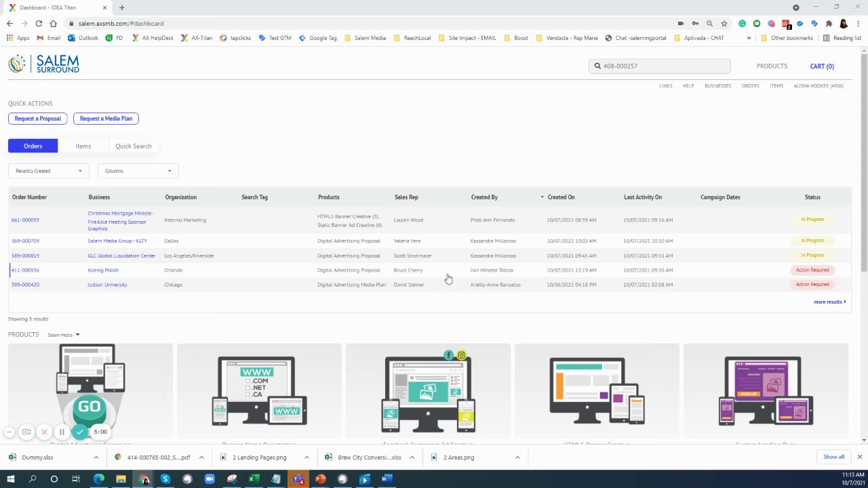
Task: Open the HTML5 banner creative product thumbnail
Action: [x=597, y=392]
